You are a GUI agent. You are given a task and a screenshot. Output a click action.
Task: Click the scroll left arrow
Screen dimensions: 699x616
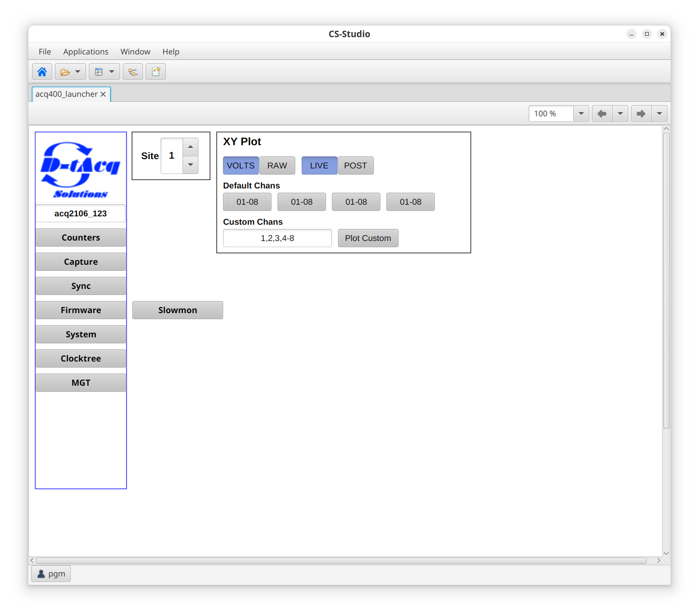coord(32,561)
